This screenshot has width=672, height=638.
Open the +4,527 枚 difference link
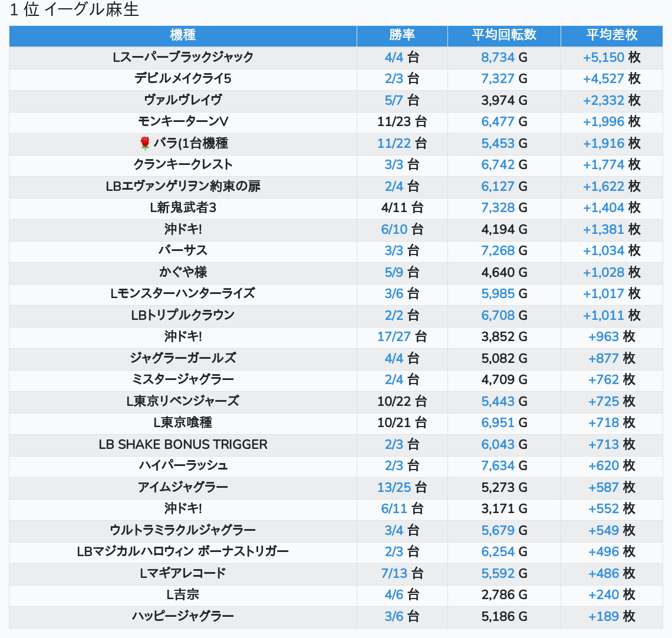[x=604, y=78]
